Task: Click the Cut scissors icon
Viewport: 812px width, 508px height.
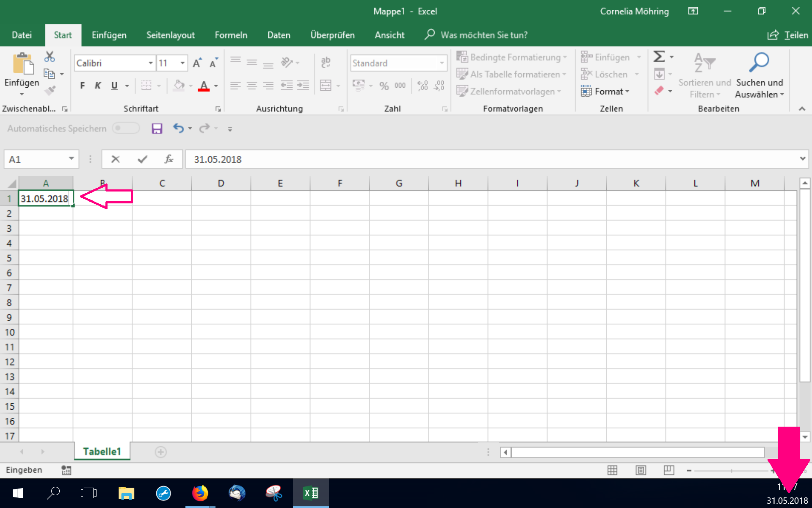Action: [x=50, y=57]
